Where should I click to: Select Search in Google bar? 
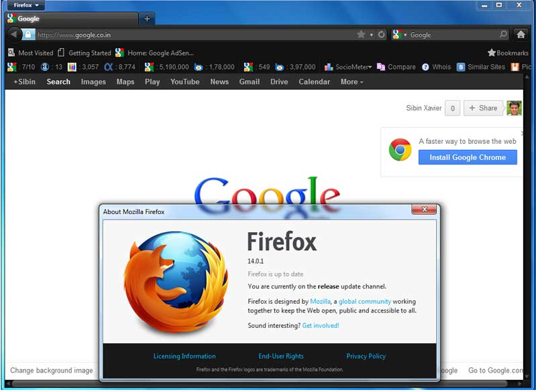coord(58,82)
